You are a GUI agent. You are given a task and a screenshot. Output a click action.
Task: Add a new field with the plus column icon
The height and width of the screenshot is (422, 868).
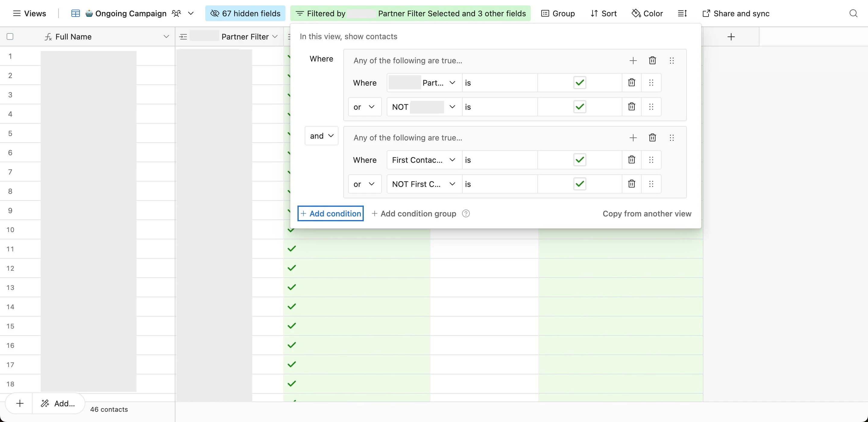(731, 37)
